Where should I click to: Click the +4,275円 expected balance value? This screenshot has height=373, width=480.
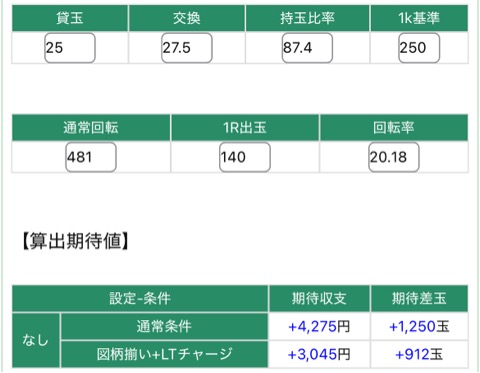pyautogui.click(x=319, y=326)
